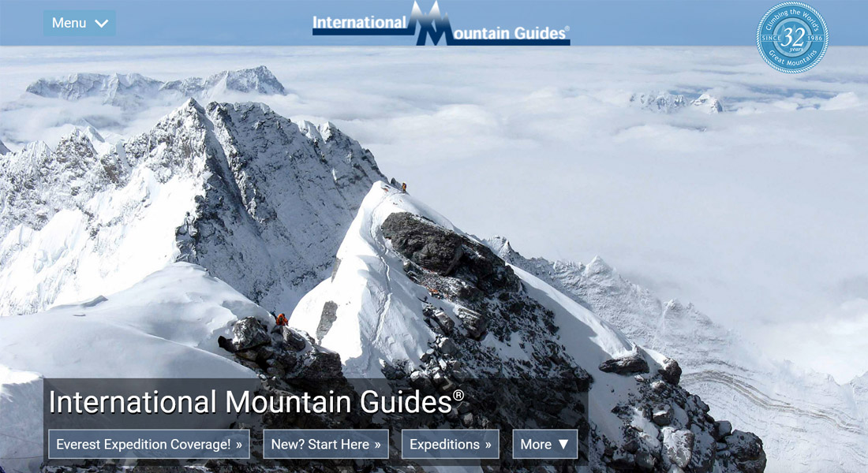The image size is (868, 473).
Task: Click the » arrow on New? Start Here
Action: [x=377, y=445]
